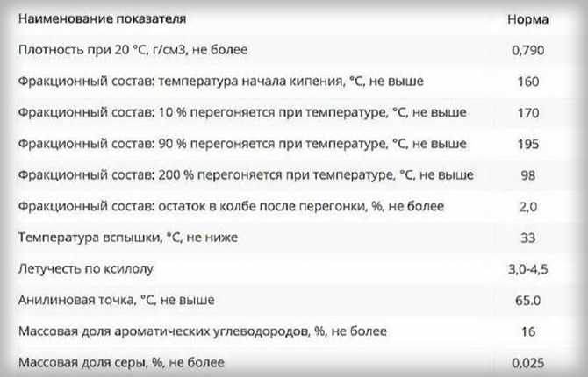Image resolution: width=588 pixels, height=377 pixels.
Task: Click the value 195 in Норма column
Action: (528, 144)
